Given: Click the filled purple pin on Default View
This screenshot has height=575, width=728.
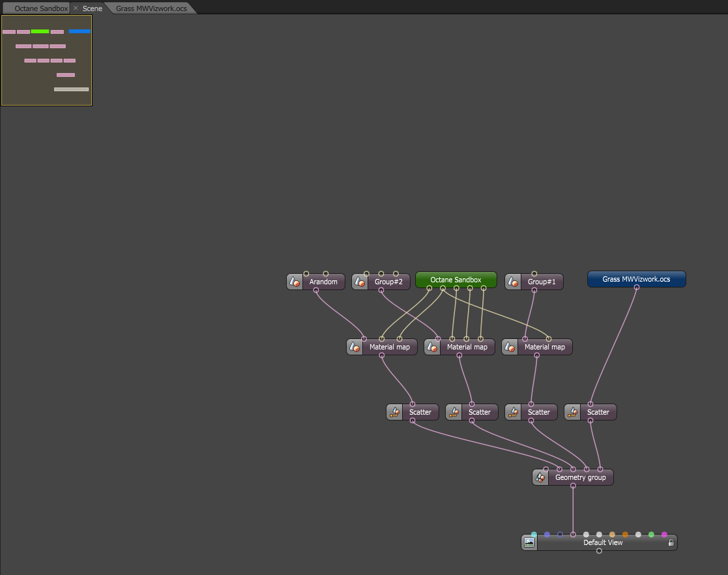Looking at the screenshot, I should click(547, 535).
